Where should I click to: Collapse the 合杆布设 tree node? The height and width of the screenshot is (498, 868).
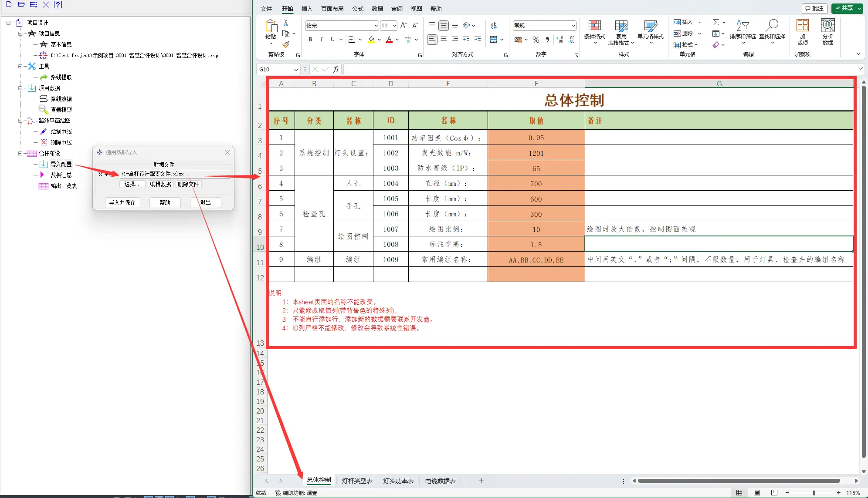20,153
